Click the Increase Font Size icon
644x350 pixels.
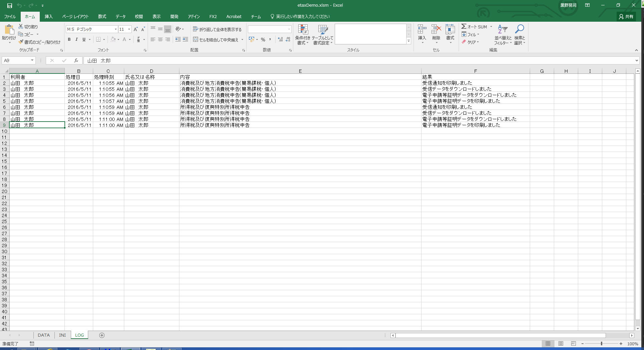136,29
